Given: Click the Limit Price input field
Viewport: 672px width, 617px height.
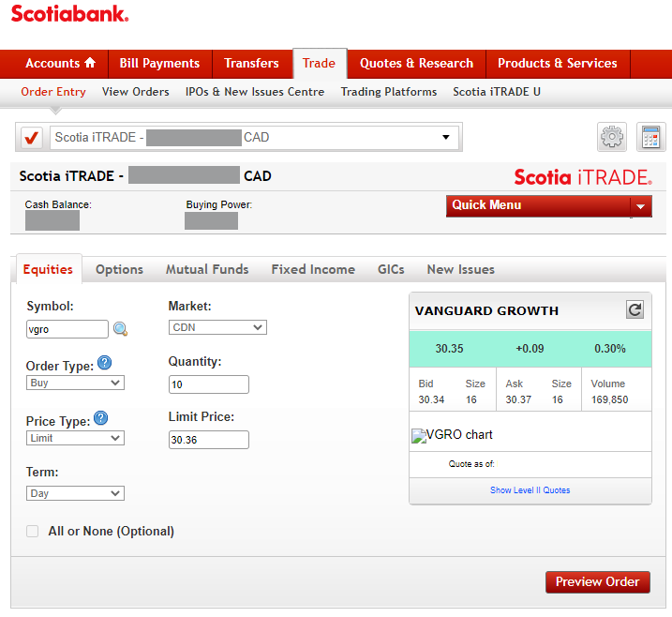Looking at the screenshot, I should click(x=208, y=440).
